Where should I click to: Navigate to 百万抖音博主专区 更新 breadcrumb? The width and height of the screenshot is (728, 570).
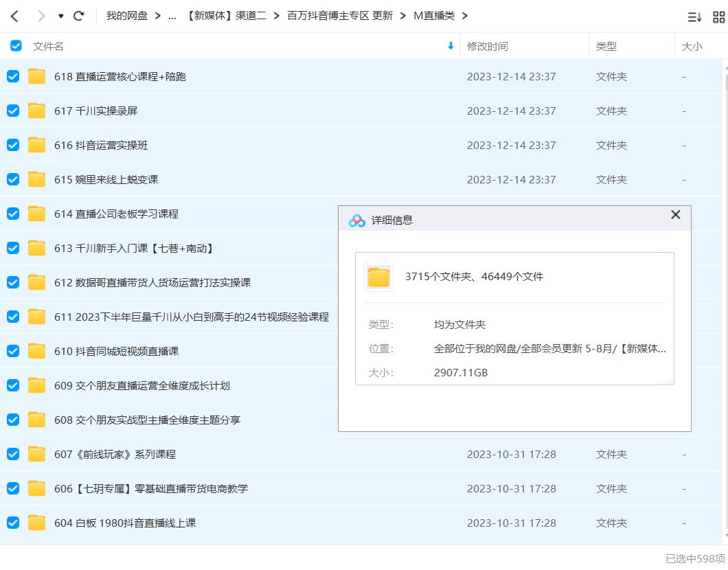click(x=340, y=16)
